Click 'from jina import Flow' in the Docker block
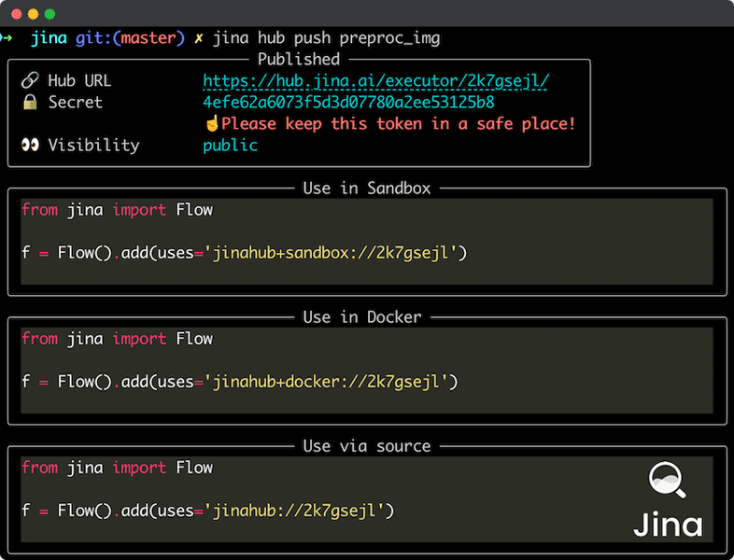 click(x=117, y=339)
